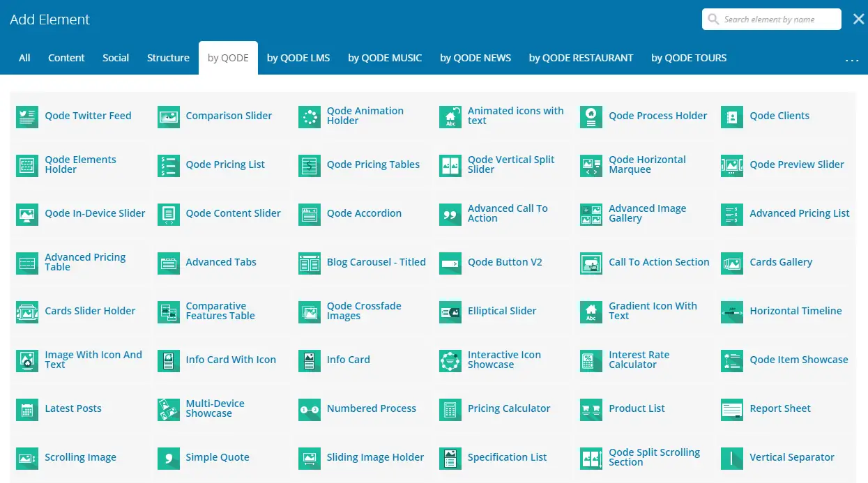The width and height of the screenshot is (868, 483).
Task: Choose the Elliptical Slider icon
Action: (x=450, y=312)
